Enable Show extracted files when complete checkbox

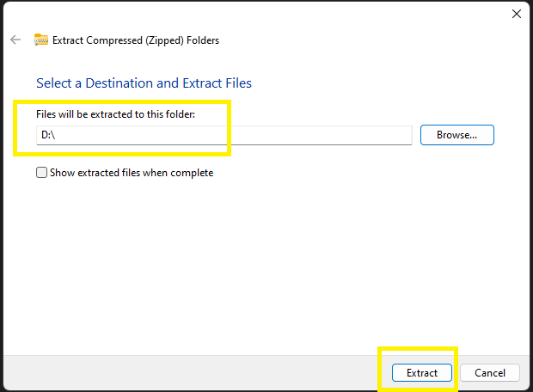coord(41,173)
